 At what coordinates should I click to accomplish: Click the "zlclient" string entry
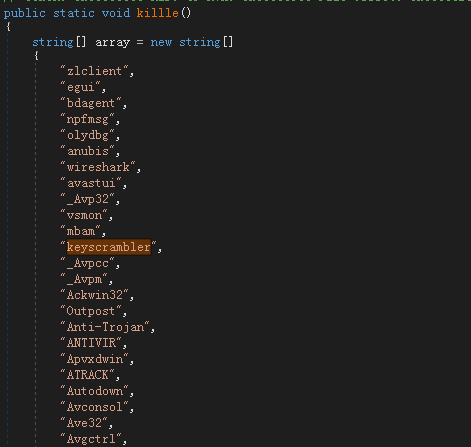pyautogui.click(x=94, y=71)
